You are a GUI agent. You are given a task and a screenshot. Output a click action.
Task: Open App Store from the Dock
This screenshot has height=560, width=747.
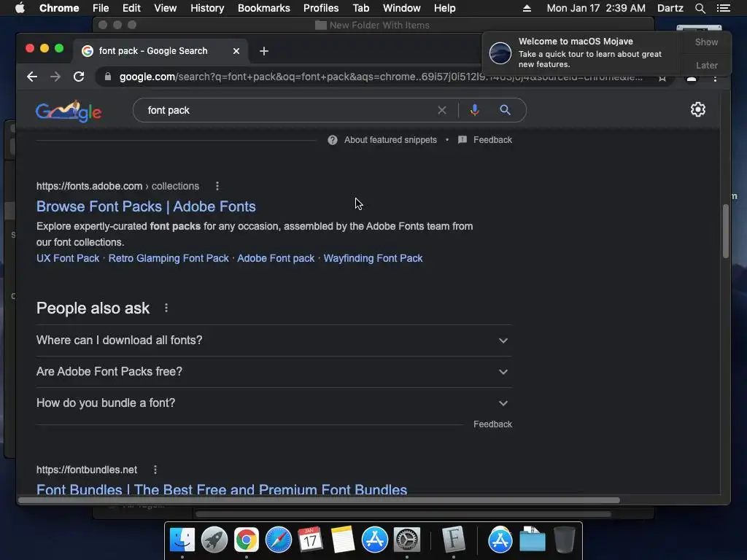click(x=374, y=540)
